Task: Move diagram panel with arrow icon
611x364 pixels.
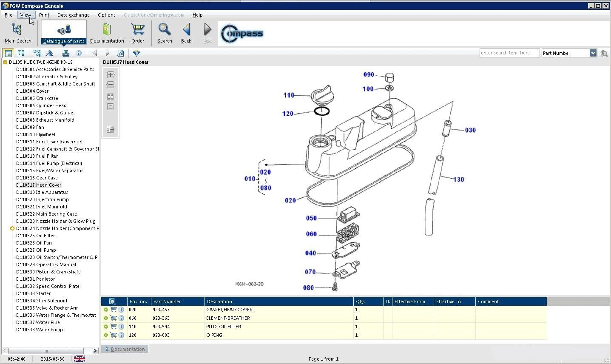Action: point(111,129)
